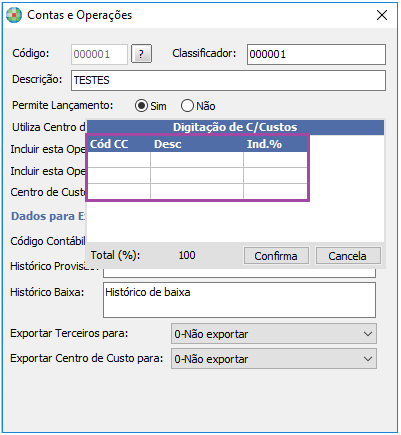Click the second row Cód CC cell
The width and height of the screenshot is (401, 435).
(x=119, y=175)
